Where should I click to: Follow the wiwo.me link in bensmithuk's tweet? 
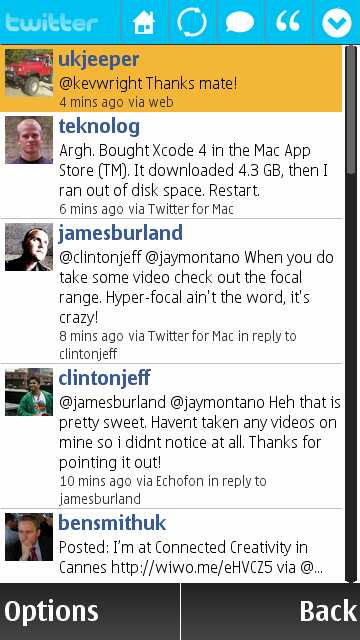(191, 568)
